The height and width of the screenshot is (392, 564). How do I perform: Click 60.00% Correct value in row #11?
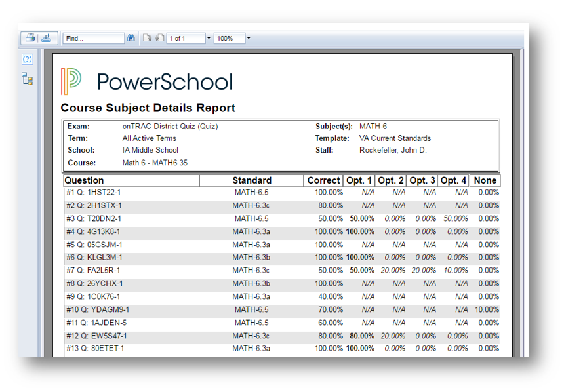click(x=331, y=323)
